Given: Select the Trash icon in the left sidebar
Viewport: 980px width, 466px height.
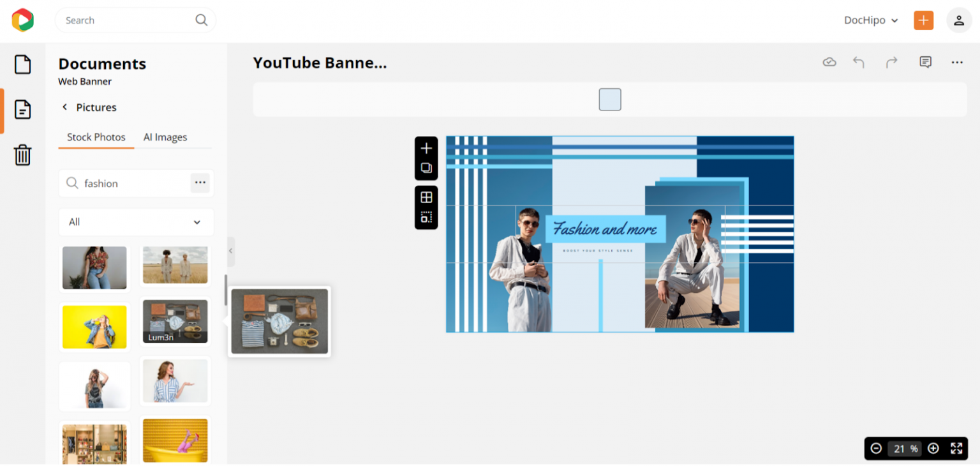Looking at the screenshot, I should point(22,155).
